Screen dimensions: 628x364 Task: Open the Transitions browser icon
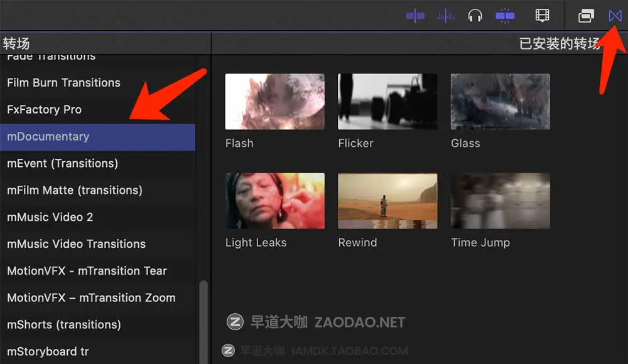pyautogui.click(x=615, y=15)
